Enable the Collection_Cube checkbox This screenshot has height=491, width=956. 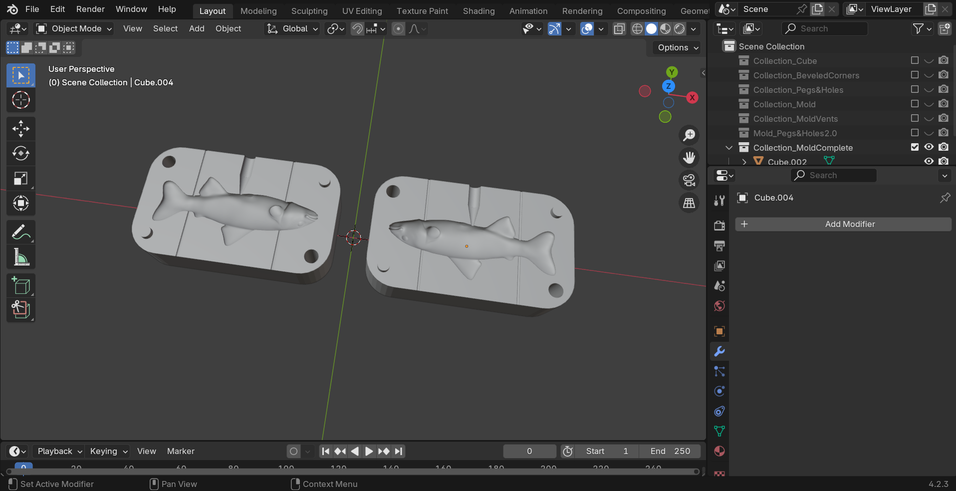point(914,61)
